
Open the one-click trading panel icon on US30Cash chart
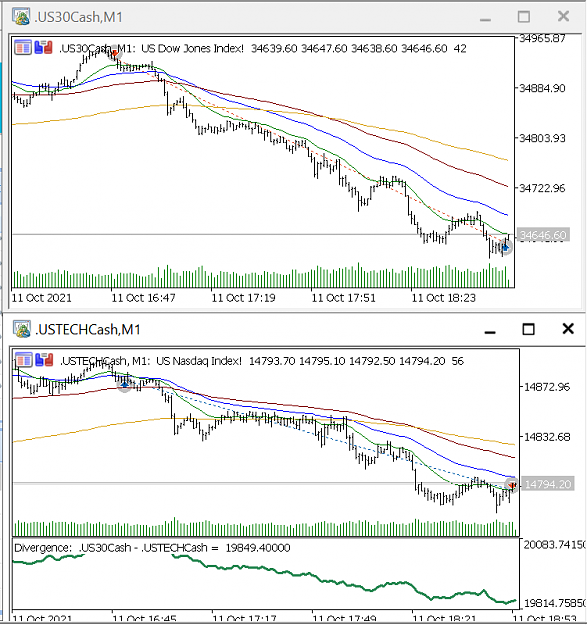(x=44, y=47)
